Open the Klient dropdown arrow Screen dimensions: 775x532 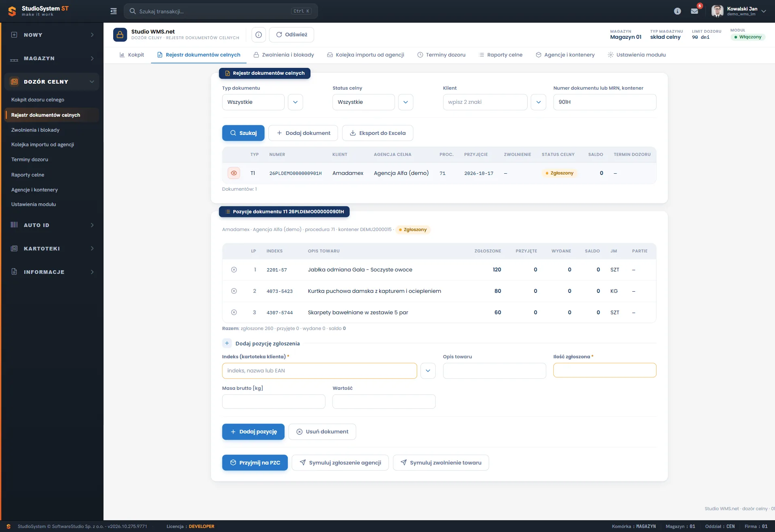click(x=538, y=102)
